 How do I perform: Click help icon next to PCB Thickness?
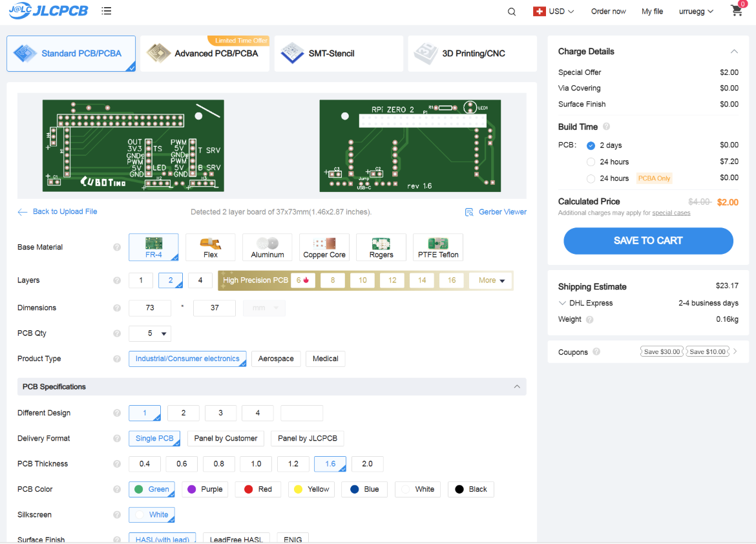[x=117, y=464]
